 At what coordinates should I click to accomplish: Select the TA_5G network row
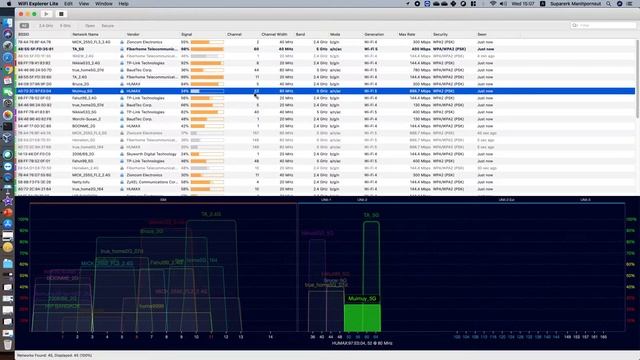pyautogui.click(x=325, y=49)
